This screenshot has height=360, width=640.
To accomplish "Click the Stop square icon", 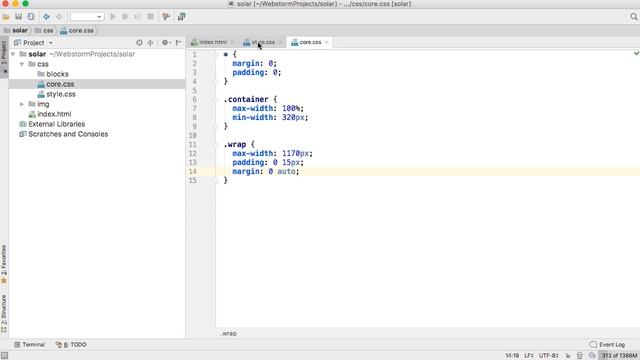I will pos(151,17).
